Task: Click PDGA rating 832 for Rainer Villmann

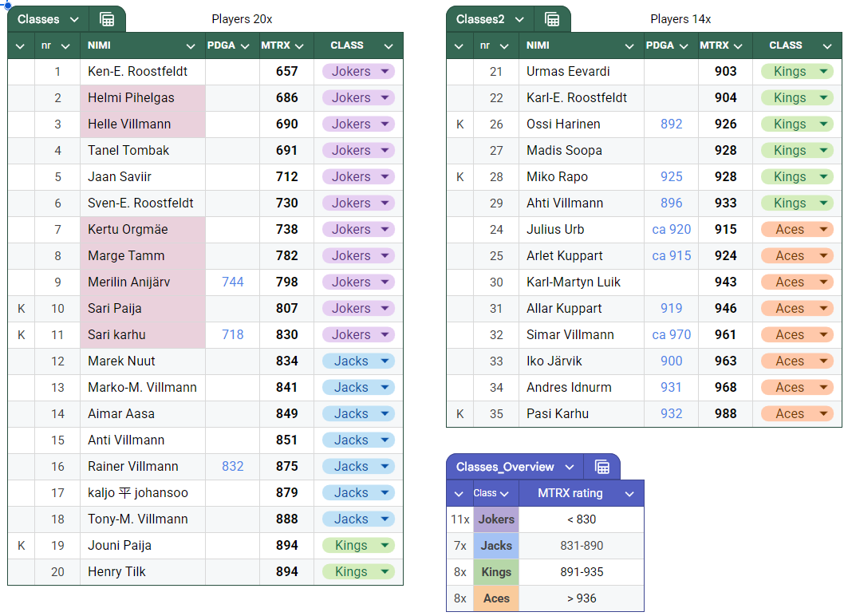Action: pos(232,467)
